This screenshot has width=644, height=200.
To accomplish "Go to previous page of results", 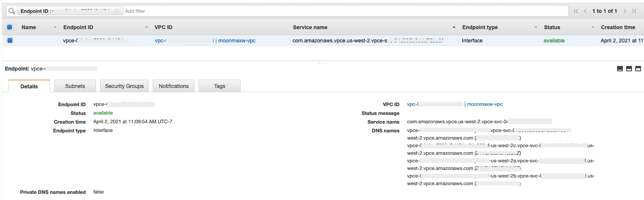I will (585, 11).
